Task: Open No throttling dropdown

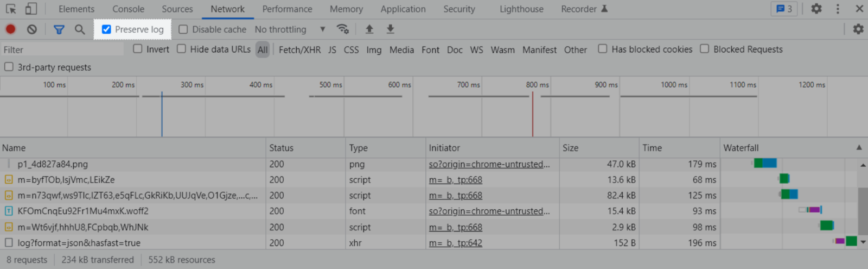Action: click(x=290, y=29)
